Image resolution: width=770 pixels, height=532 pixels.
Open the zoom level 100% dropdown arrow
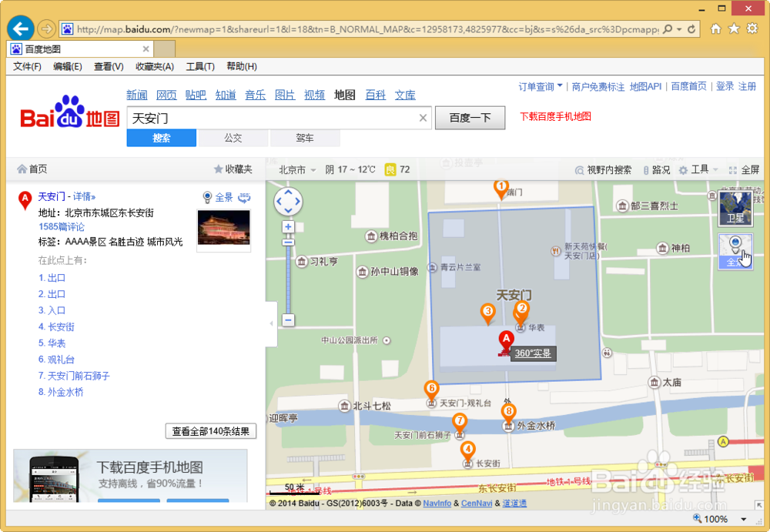pos(744,519)
